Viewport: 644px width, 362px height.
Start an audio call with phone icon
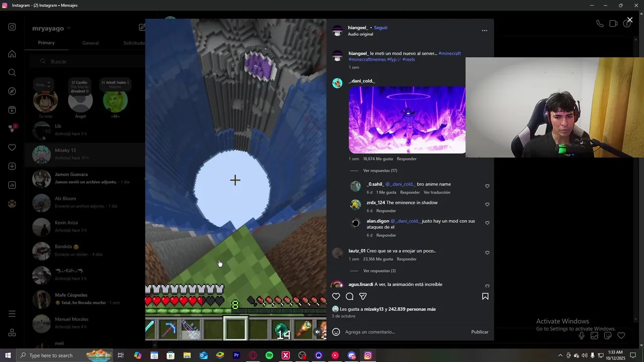point(600,24)
